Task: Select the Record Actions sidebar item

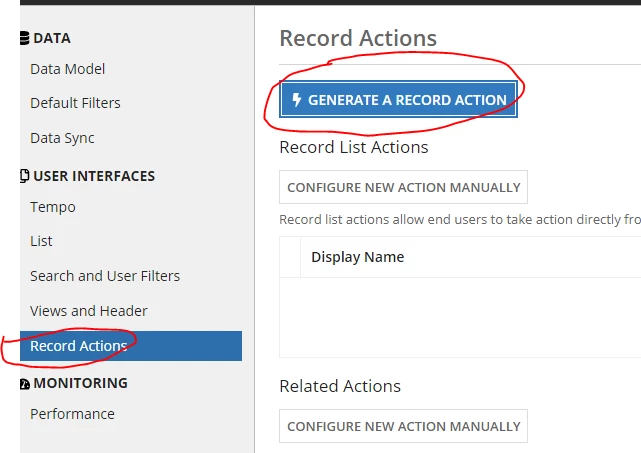Action: click(x=131, y=346)
